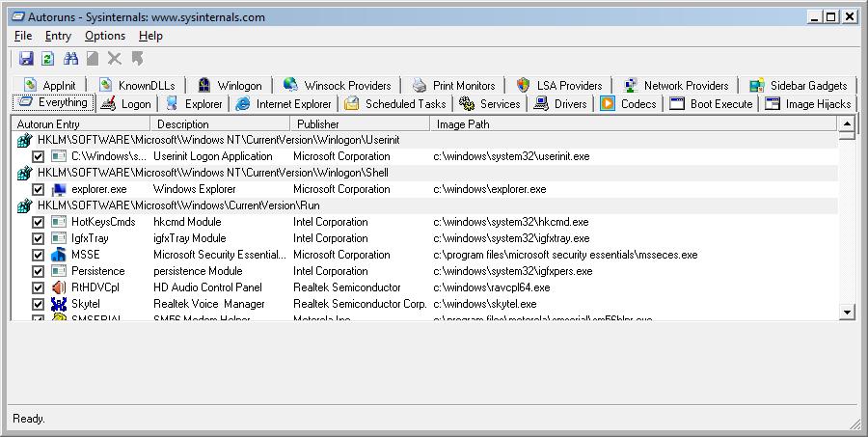This screenshot has width=868, height=437.
Task: Click the Find binoculars icon
Action: click(70, 58)
